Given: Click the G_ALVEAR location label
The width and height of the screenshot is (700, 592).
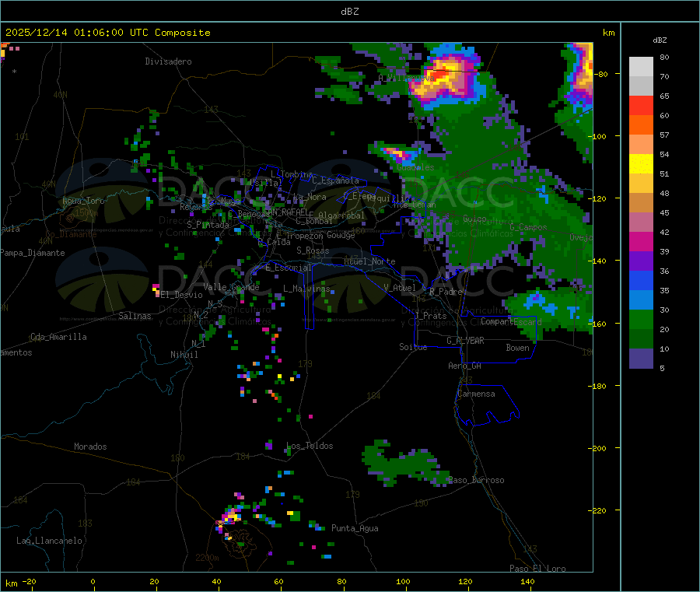Looking at the screenshot, I should [465, 341].
